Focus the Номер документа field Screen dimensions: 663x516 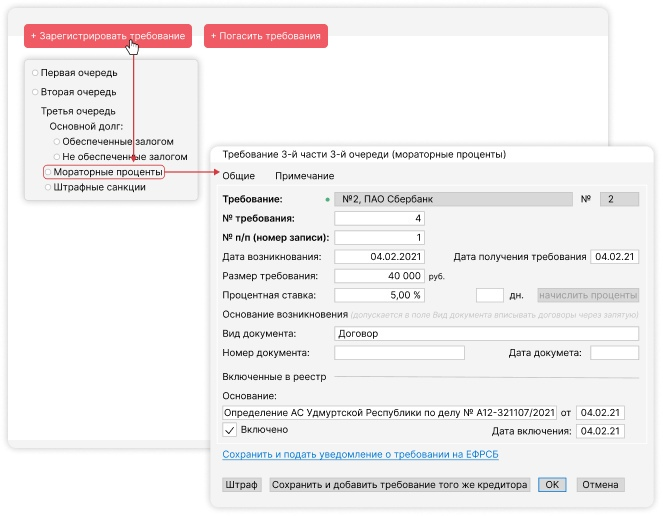pos(399,353)
